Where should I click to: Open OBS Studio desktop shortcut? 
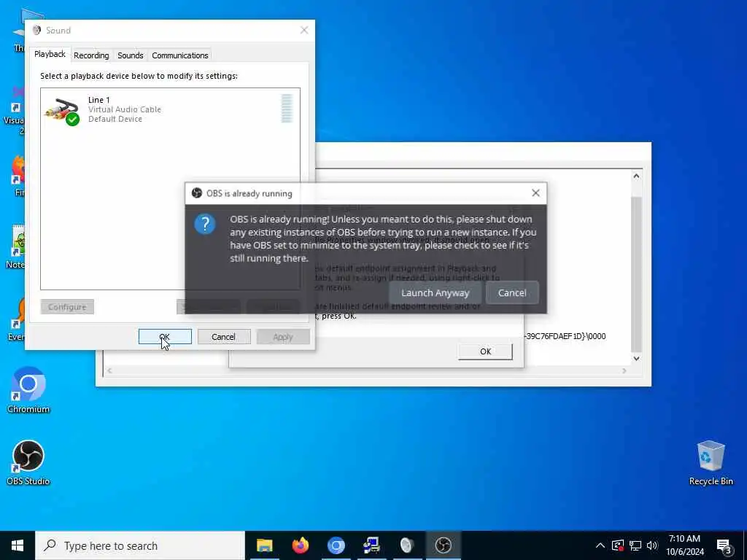(28, 462)
